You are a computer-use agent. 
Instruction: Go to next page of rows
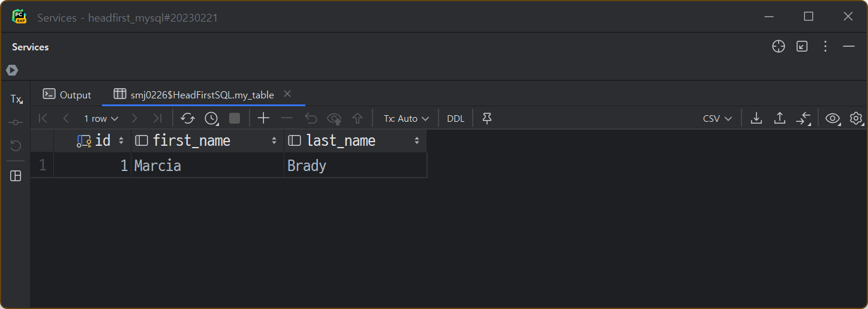[x=134, y=118]
